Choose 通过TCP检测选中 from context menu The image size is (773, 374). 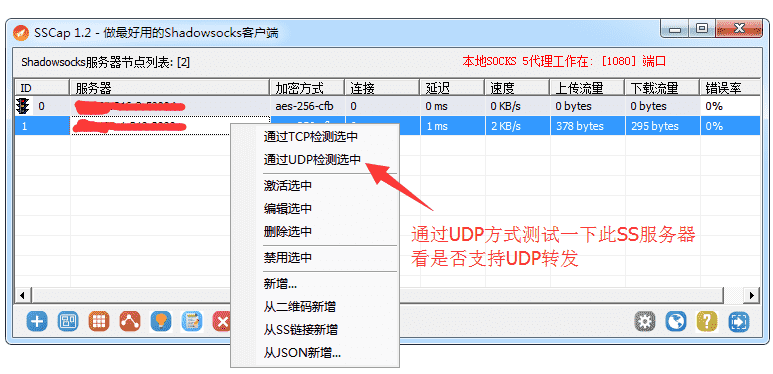click(x=311, y=137)
